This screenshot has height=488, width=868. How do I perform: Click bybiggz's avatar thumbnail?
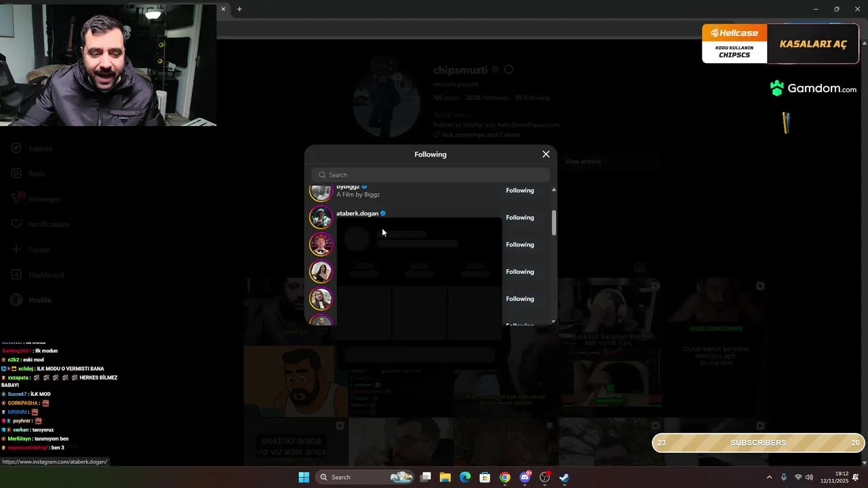[321, 192]
